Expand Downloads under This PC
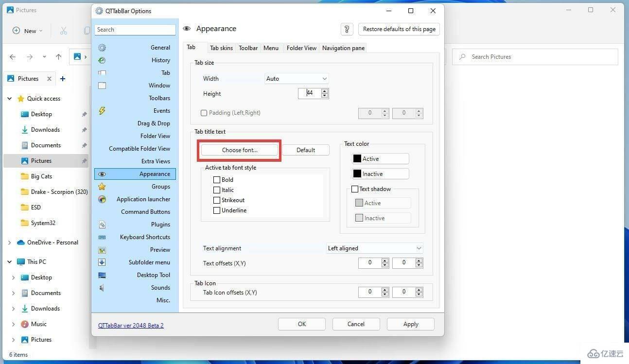The image size is (629, 364). [x=14, y=309]
